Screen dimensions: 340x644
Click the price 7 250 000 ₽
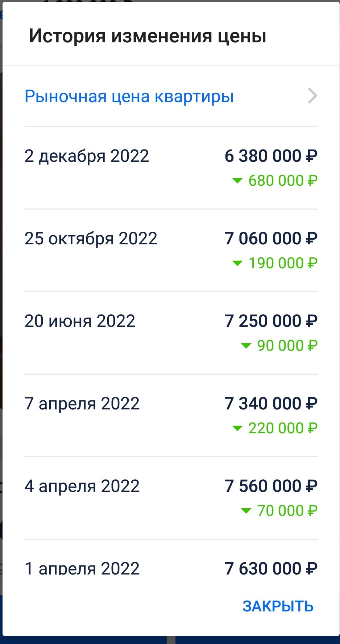[x=271, y=321]
